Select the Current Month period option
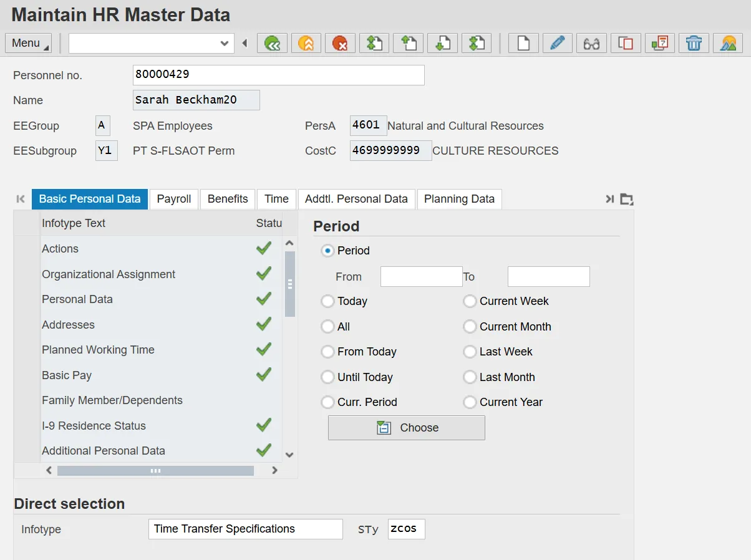The height and width of the screenshot is (560, 751). tap(470, 327)
